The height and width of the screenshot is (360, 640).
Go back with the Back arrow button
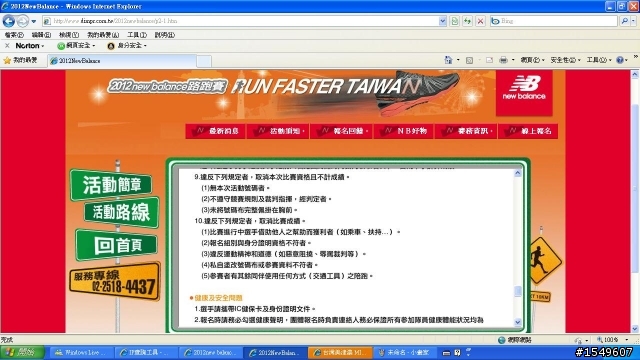(9, 21)
